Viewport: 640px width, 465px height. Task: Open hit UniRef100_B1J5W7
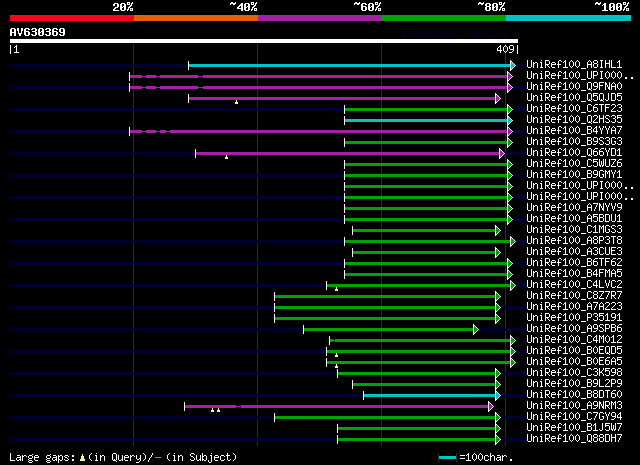[574, 428]
